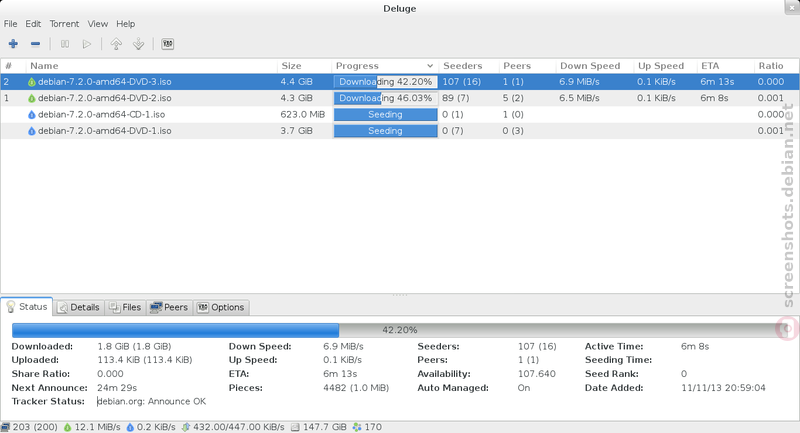Sort by the Seeders column header

coord(469,66)
